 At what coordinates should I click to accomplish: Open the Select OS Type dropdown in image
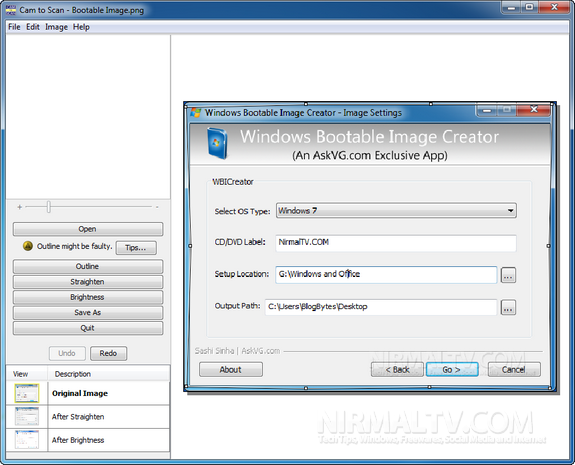coord(396,210)
